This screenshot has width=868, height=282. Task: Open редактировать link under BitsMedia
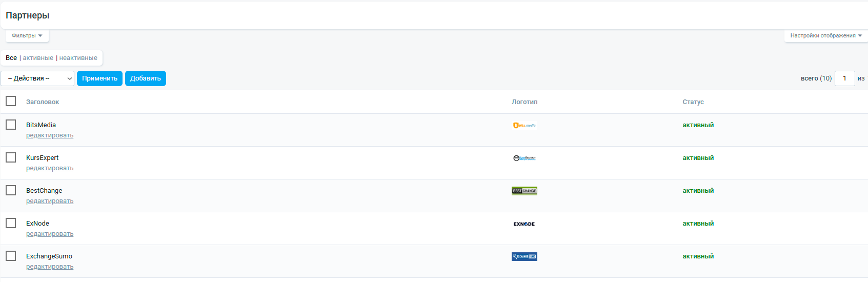click(50, 135)
